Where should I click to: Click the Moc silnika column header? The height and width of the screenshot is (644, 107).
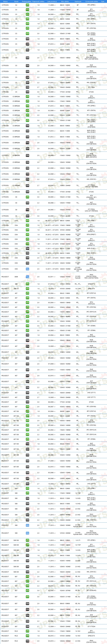pos(65,2)
